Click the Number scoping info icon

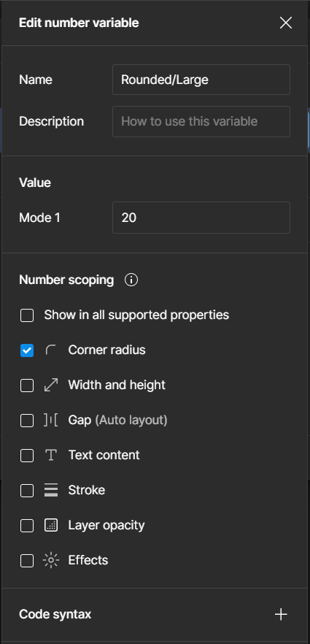(131, 280)
